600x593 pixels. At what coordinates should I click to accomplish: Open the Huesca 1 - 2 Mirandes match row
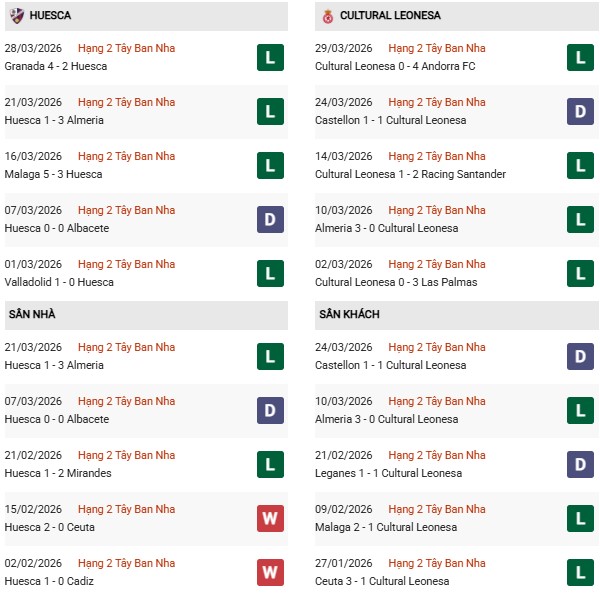(60, 473)
